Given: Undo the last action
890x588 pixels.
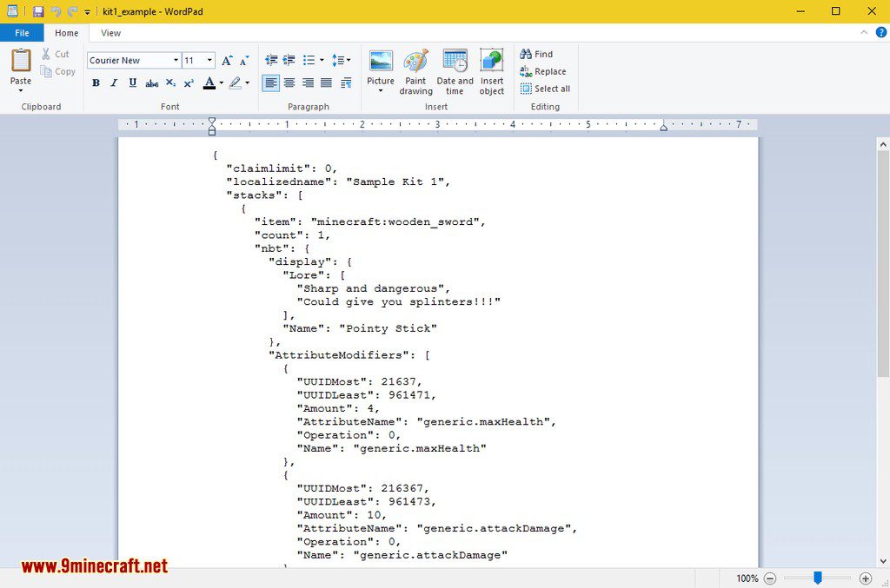Looking at the screenshot, I should pyautogui.click(x=56, y=11).
